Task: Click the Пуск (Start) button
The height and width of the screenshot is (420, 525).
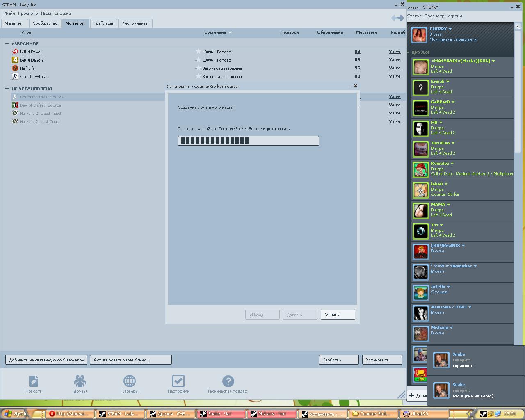Action: point(16,413)
